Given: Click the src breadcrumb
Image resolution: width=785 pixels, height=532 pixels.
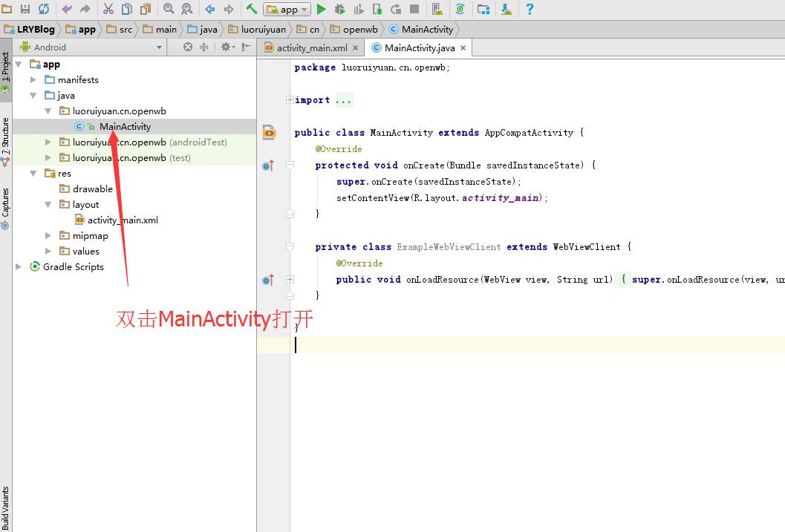Looking at the screenshot, I should [x=120, y=30].
